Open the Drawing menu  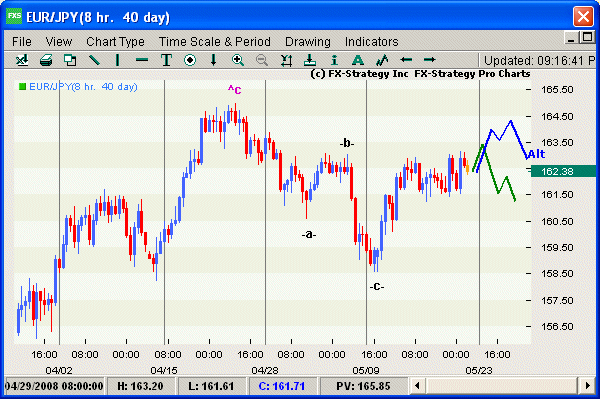(308, 41)
